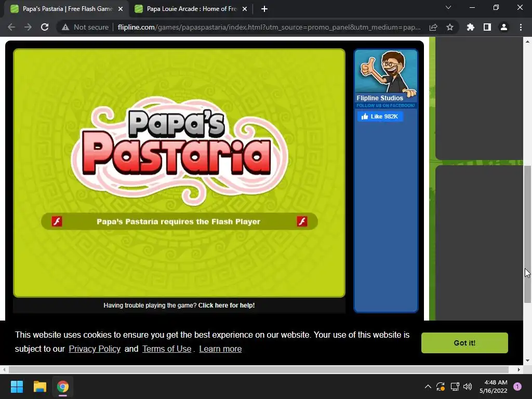Open the Chrome three-dot menu

521,27
